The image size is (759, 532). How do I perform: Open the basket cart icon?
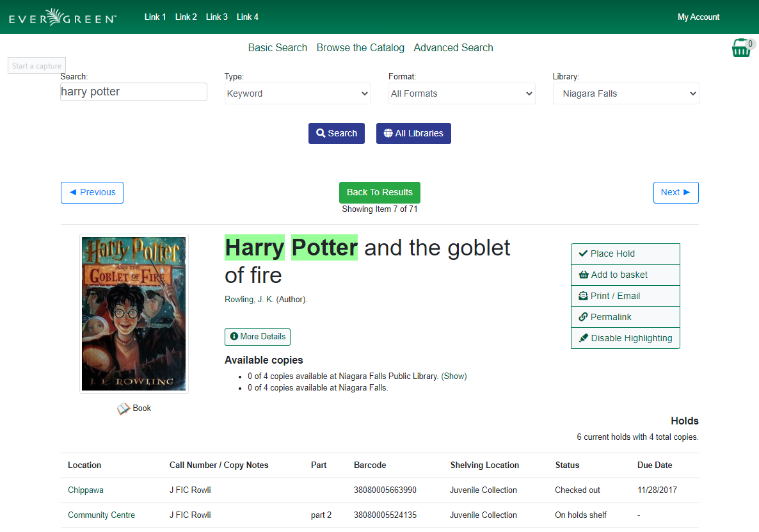(x=742, y=48)
